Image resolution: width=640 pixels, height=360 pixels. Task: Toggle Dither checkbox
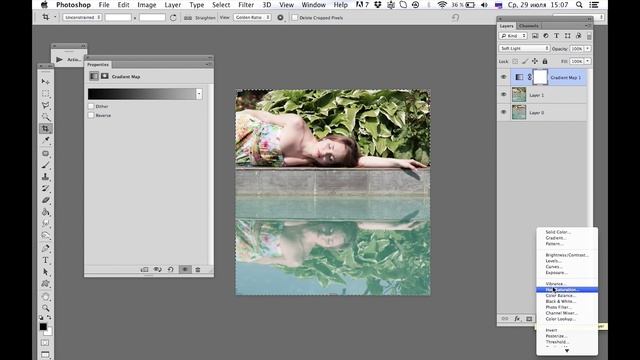coord(91,106)
